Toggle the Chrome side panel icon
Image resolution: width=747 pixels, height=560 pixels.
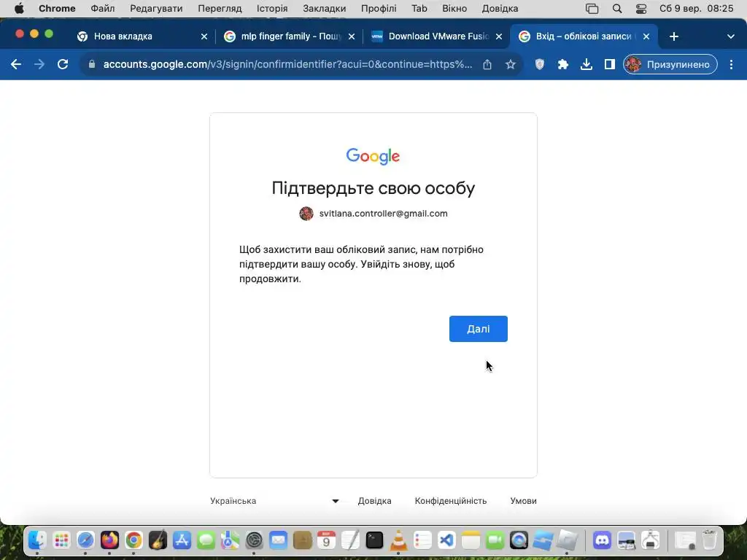click(x=609, y=64)
